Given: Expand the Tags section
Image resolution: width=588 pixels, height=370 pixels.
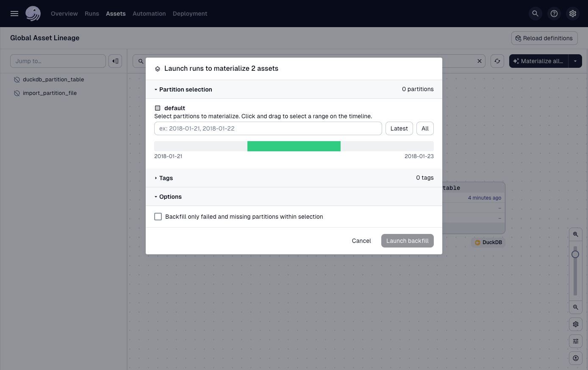Looking at the screenshot, I should (x=164, y=178).
